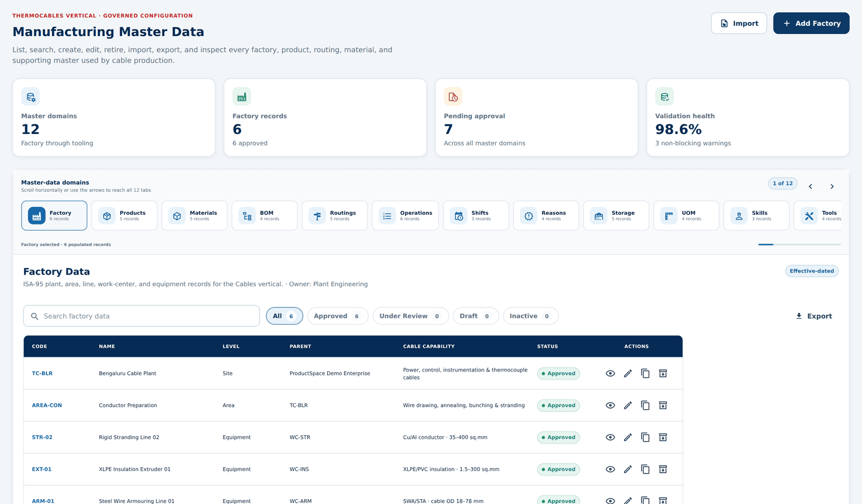Image resolution: width=862 pixels, height=504 pixels.
Task: Filter by All status chip
Action: pos(284,316)
